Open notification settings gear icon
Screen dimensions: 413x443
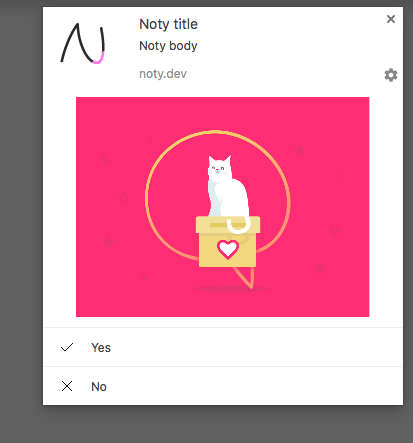(x=391, y=75)
